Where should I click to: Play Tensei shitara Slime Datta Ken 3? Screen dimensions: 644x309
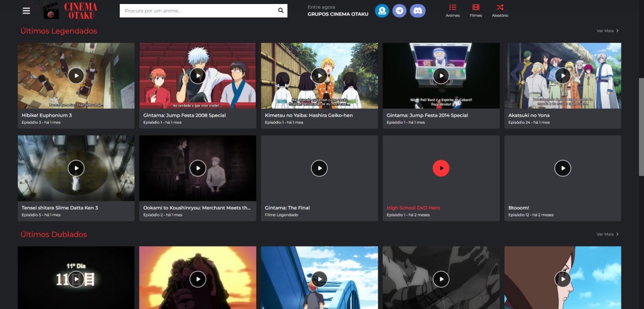(76, 168)
